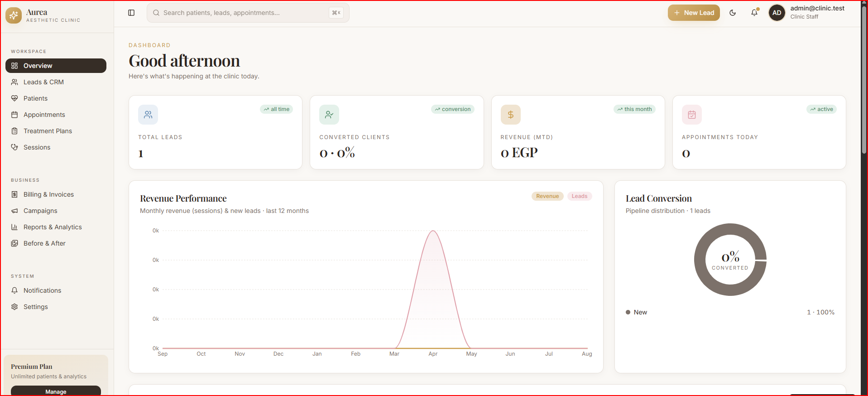Click the Appointments Today calendar icon
Viewport: 868px width, 396px height.
(692, 115)
